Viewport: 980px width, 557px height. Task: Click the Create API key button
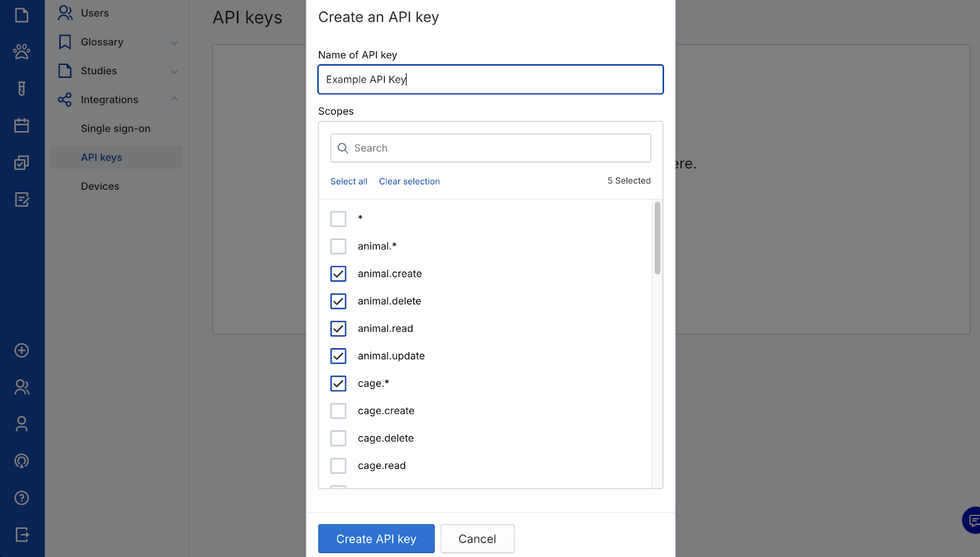[x=376, y=539]
